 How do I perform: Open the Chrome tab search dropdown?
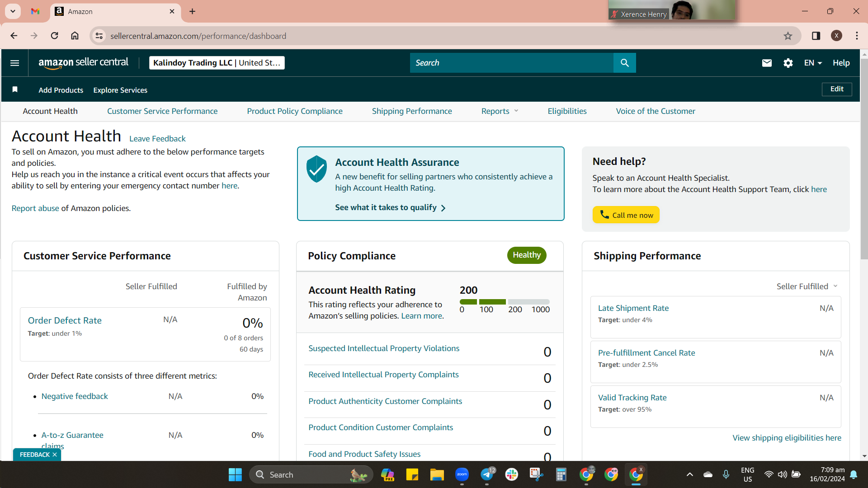coord(13,11)
